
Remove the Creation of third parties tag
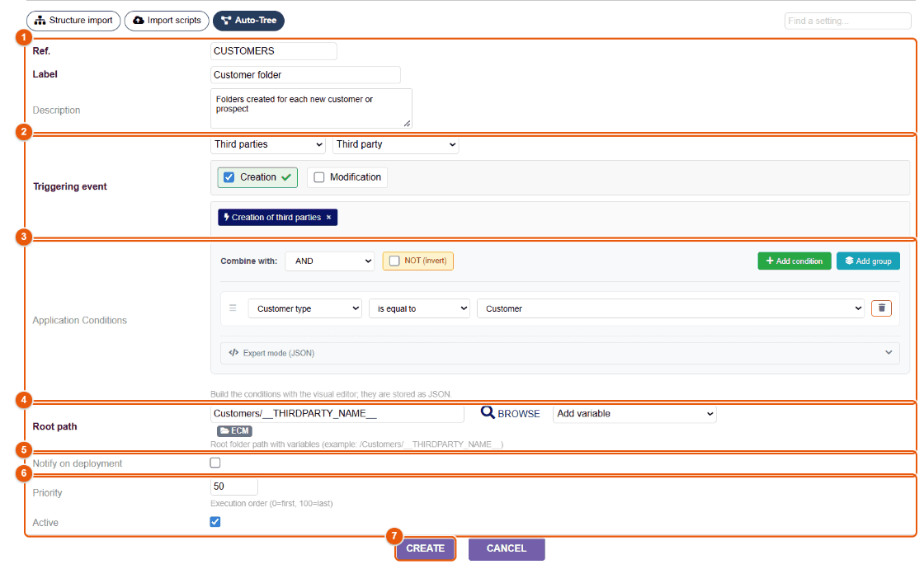tap(329, 218)
